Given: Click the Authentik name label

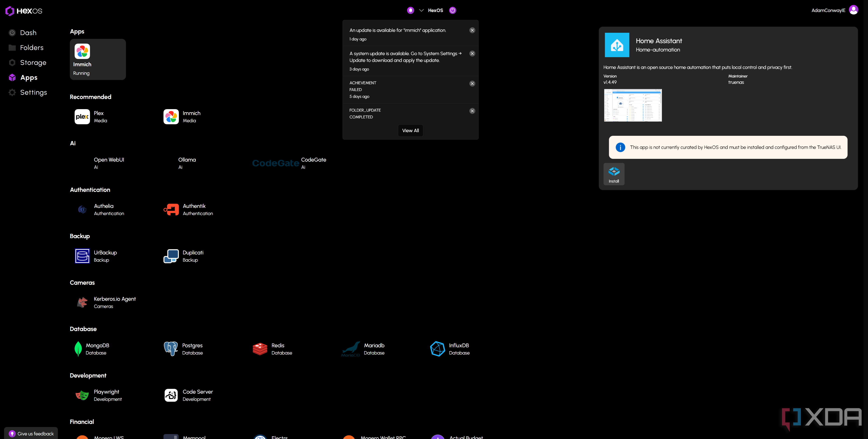Looking at the screenshot, I should (x=194, y=206).
